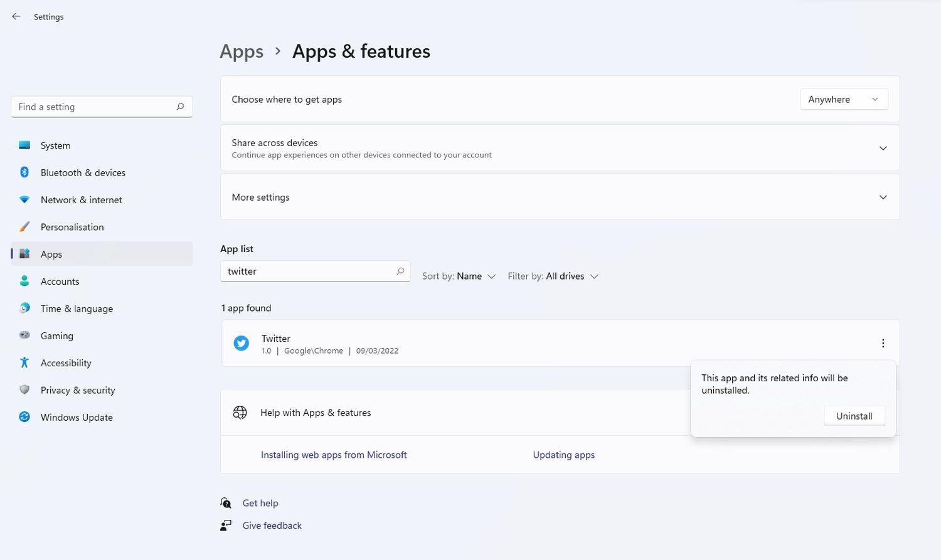
Task: Select Network & internet in sidebar
Action: tap(81, 200)
